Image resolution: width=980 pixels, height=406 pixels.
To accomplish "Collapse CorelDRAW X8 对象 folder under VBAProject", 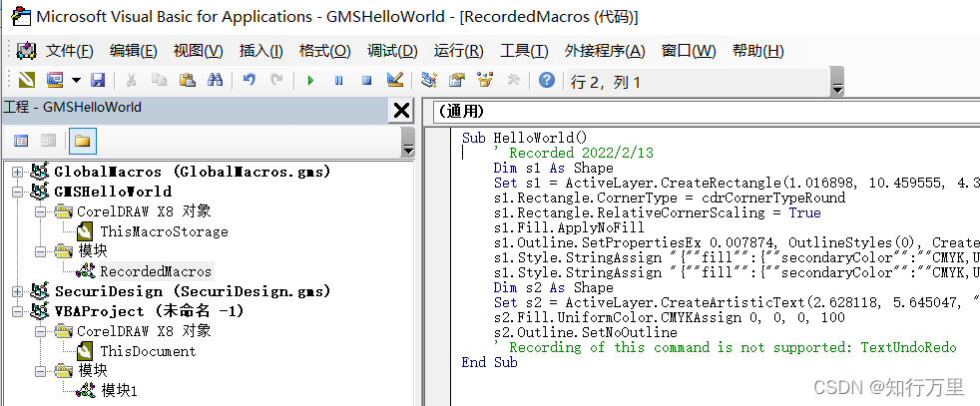I will pos(41,331).
